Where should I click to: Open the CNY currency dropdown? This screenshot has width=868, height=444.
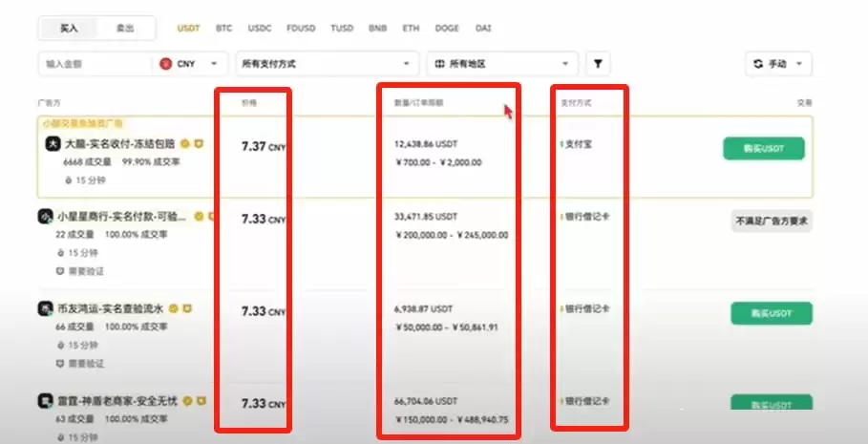click(191, 64)
